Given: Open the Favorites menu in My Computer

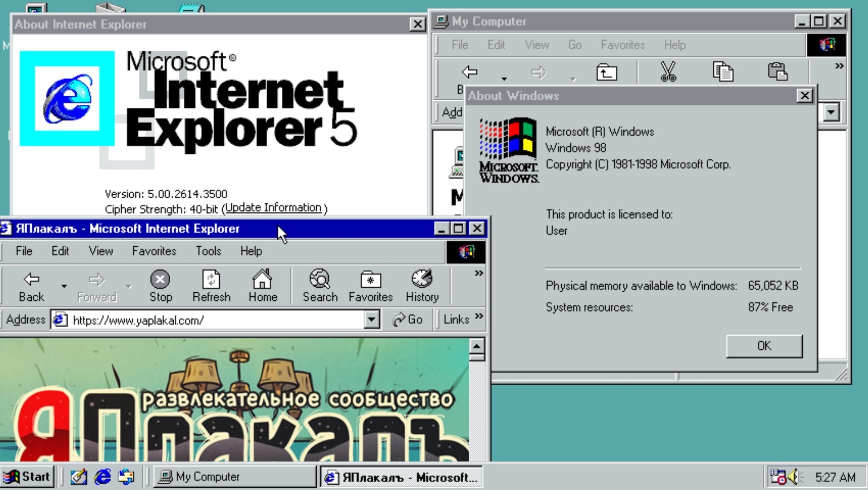Looking at the screenshot, I should click(623, 44).
